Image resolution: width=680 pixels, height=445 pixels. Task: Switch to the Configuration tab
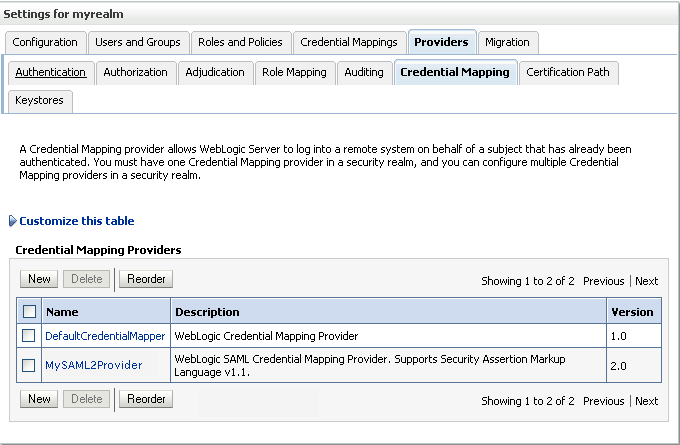pos(45,42)
